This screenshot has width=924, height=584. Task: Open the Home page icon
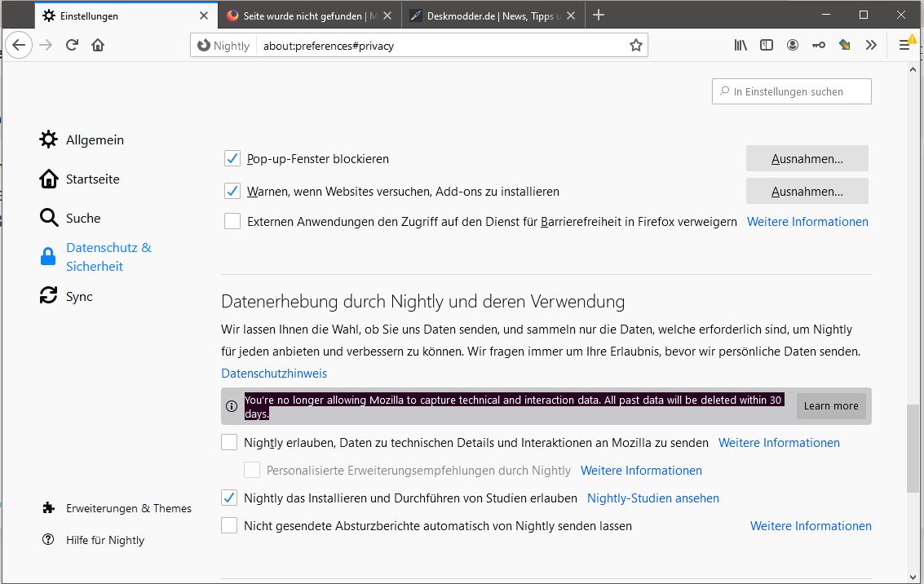point(98,45)
